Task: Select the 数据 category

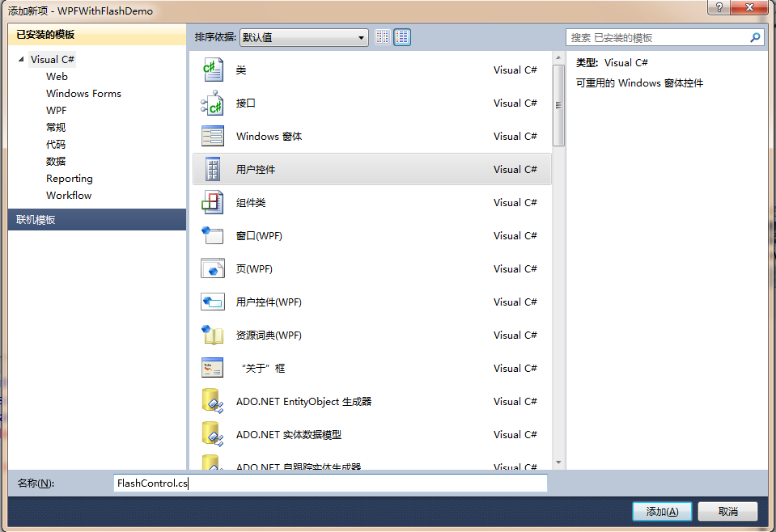Action: 56,161
